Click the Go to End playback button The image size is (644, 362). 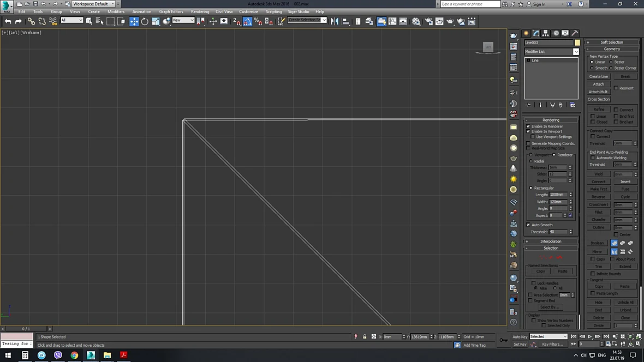click(606, 336)
